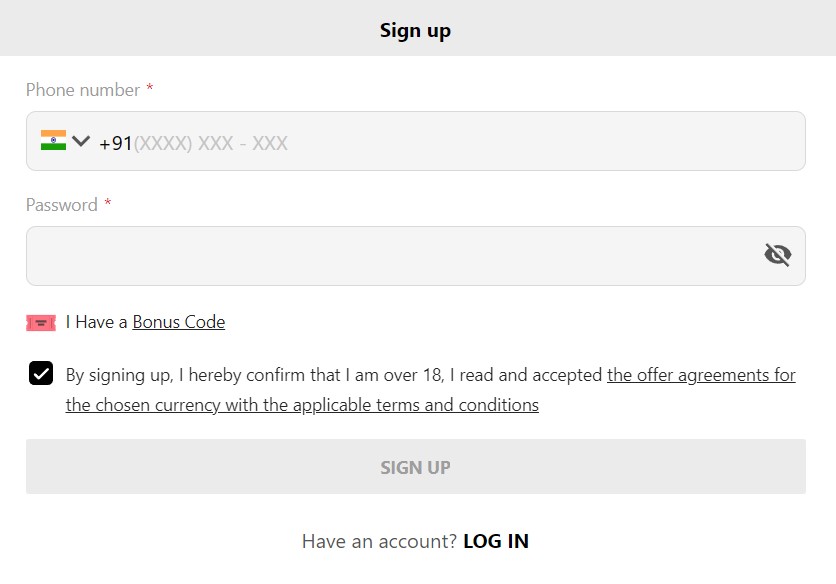
Task: Click the pink bonus ticket icon
Action: click(41, 323)
